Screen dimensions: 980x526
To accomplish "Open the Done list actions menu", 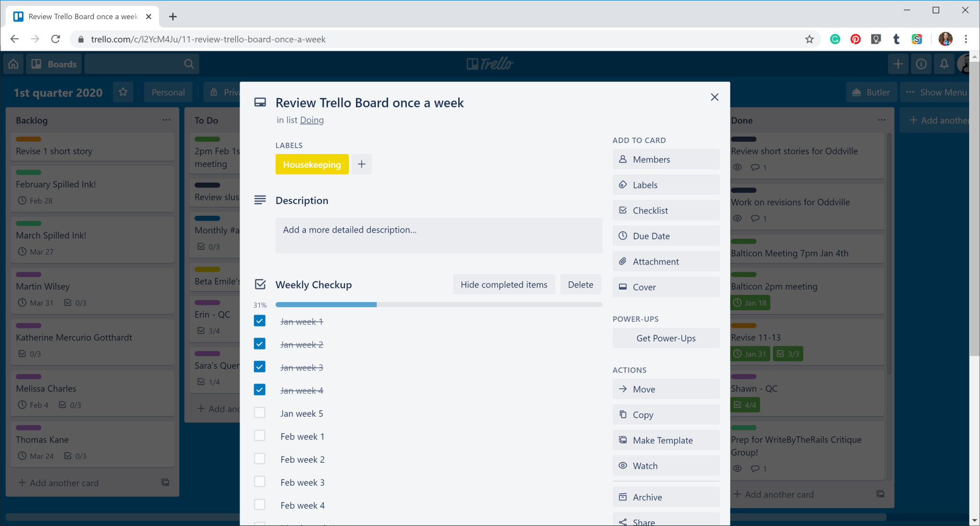I will [881, 120].
